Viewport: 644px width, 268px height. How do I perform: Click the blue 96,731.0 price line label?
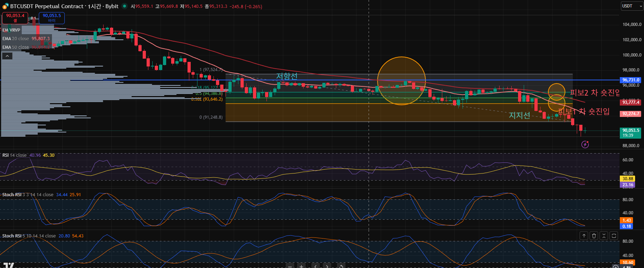(x=631, y=80)
